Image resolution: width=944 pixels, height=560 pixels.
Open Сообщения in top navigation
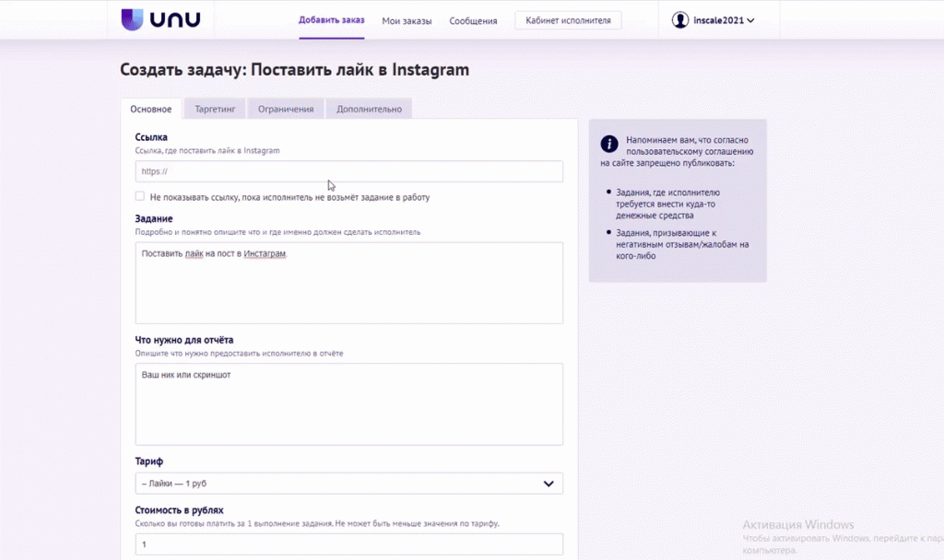coord(473,20)
